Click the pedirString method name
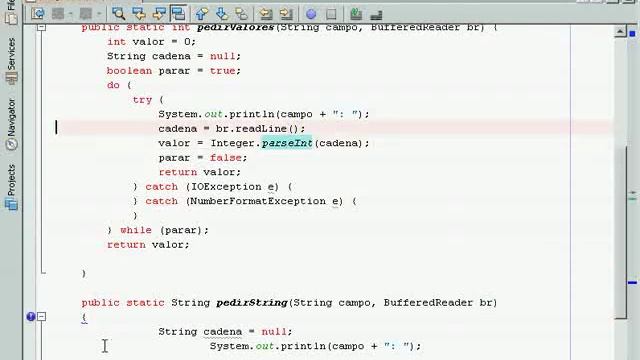This screenshot has width=640, height=360. click(252, 303)
